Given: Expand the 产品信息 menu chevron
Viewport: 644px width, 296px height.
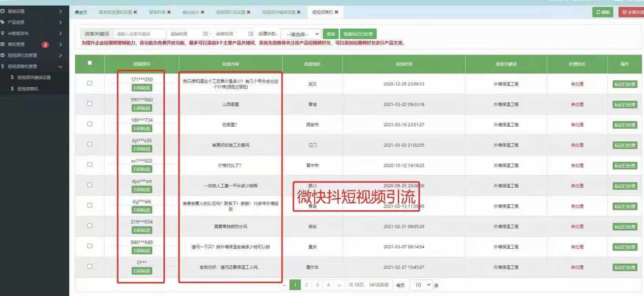Looking at the screenshot, I should 60,22.
